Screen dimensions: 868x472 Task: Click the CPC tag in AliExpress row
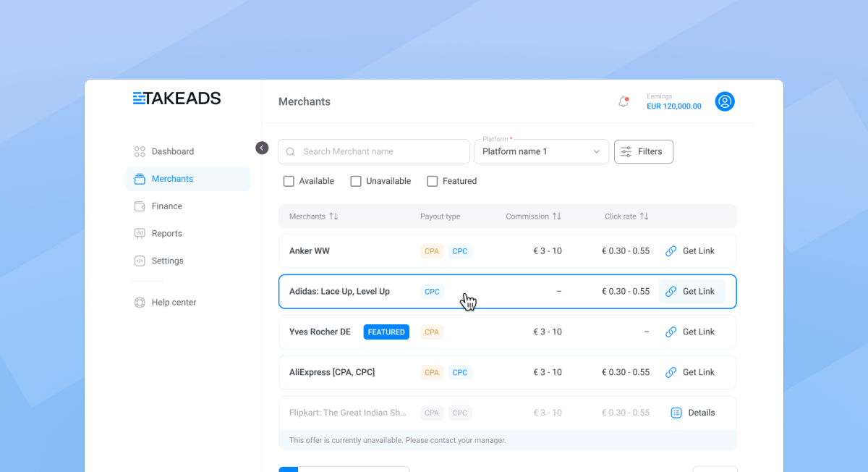[460, 373]
